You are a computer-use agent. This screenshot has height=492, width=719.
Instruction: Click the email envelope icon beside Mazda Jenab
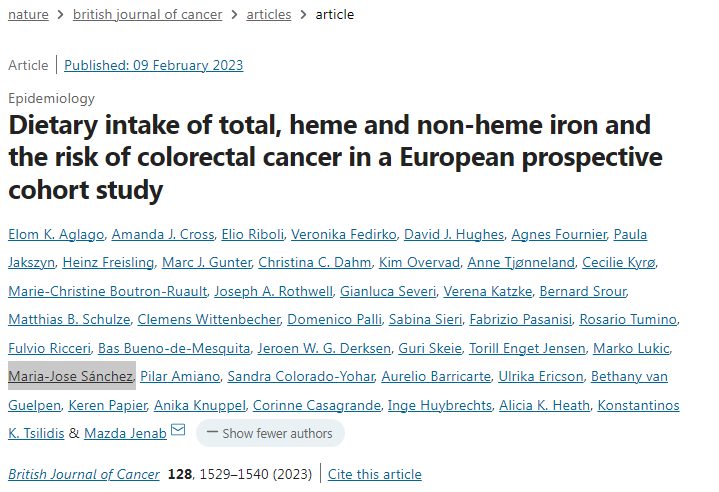tap(178, 432)
